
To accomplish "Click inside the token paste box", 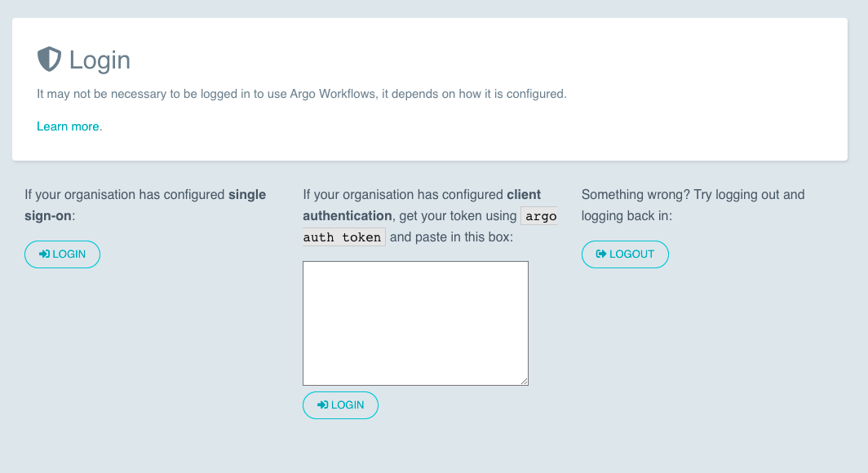I will click(415, 322).
